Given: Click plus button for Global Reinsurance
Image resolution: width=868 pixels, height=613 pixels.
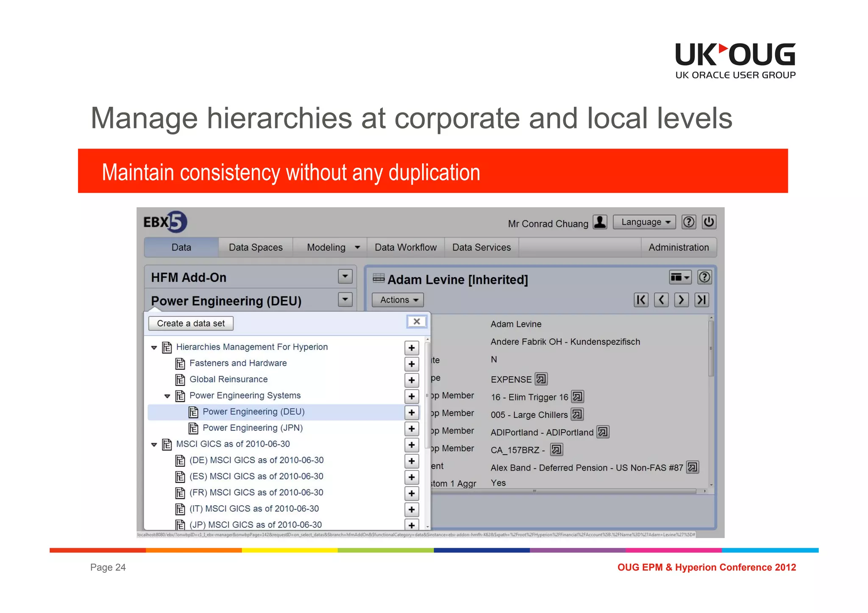Looking at the screenshot, I should [412, 380].
